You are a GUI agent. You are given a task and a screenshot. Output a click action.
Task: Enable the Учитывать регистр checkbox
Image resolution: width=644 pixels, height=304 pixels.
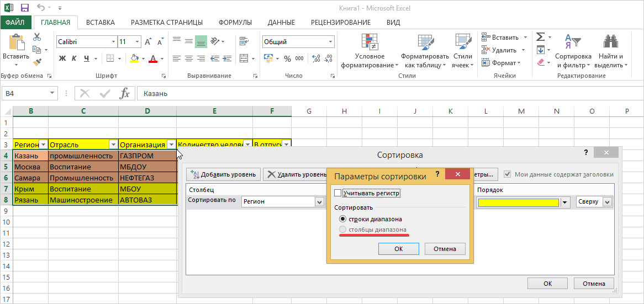pyautogui.click(x=338, y=193)
